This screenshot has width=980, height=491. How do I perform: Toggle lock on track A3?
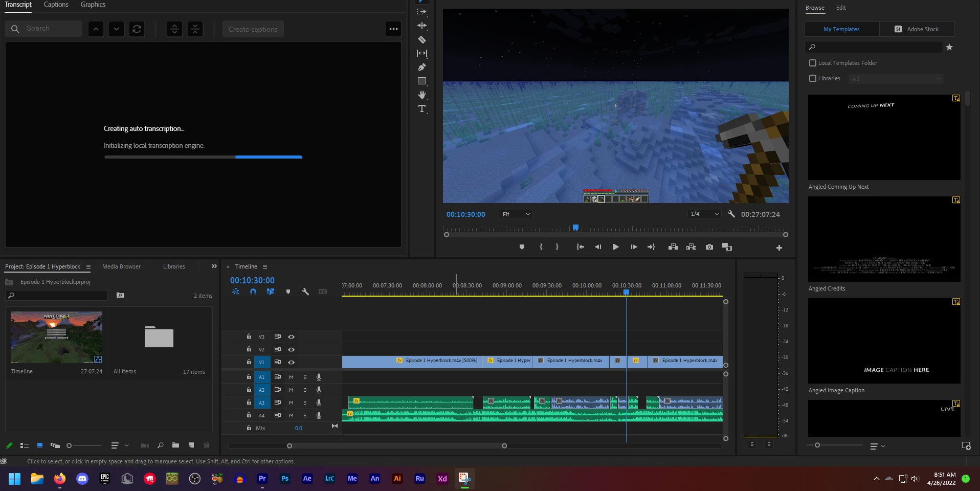coord(249,403)
